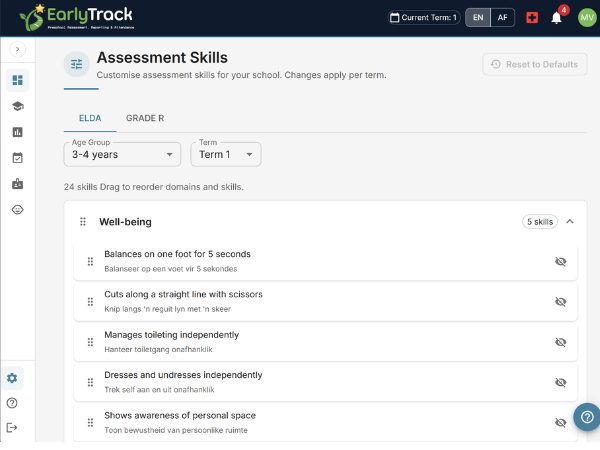Click Afrikaans text Hanteer toiletgang onafhanklik

pos(158,349)
